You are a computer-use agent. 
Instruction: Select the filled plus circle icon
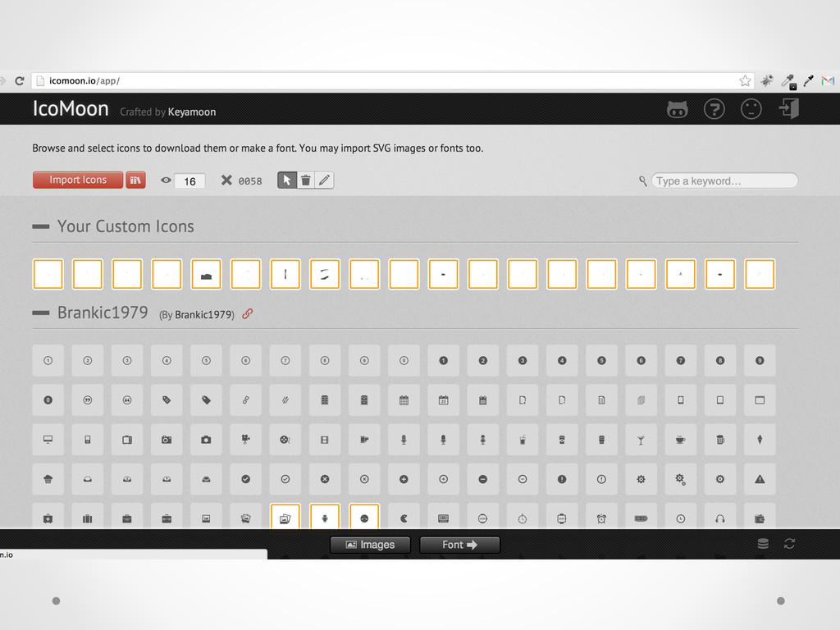(x=404, y=479)
